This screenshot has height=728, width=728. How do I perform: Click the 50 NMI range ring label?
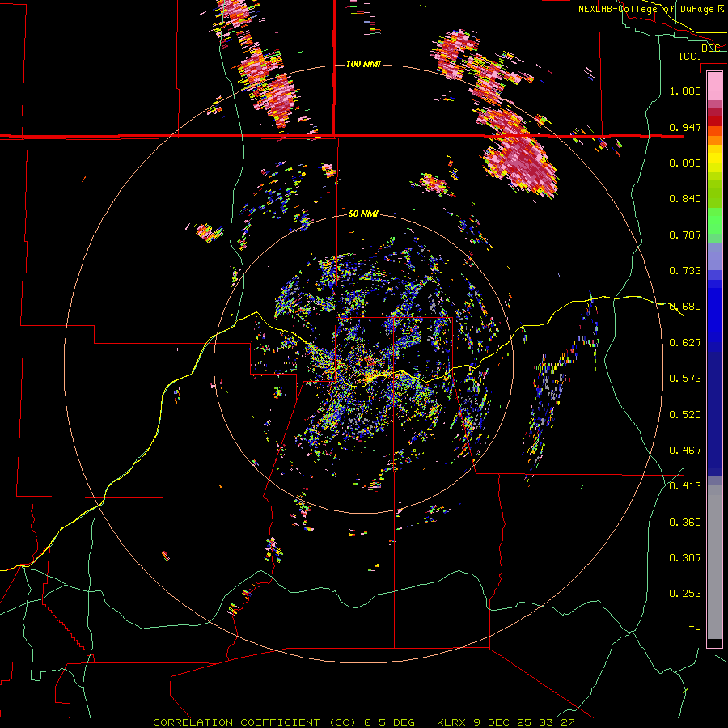[x=363, y=214]
